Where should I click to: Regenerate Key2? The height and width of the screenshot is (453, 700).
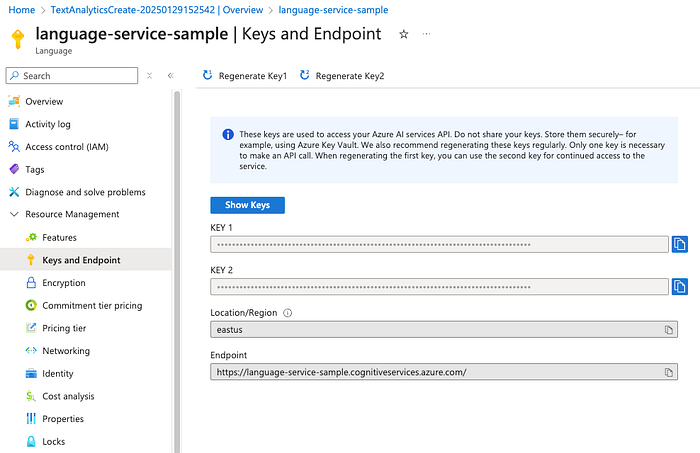(342, 76)
